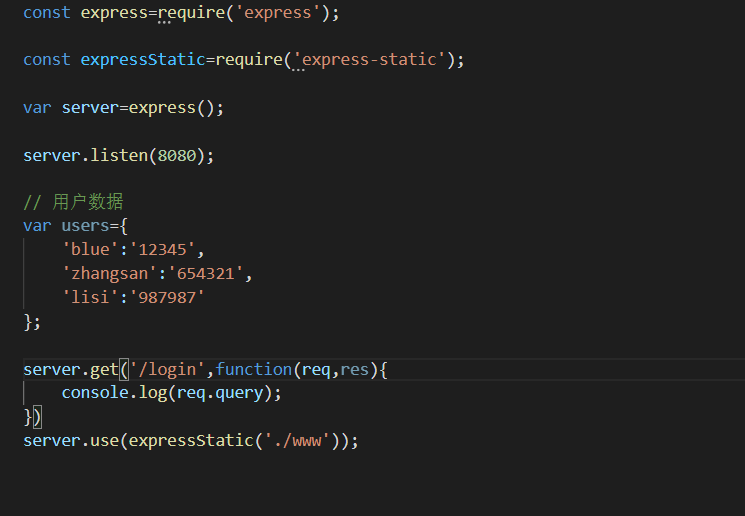Click 'use' in server.use line
The width and height of the screenshot is (745, 516).
pyautogui.click(x=105, y=440)
